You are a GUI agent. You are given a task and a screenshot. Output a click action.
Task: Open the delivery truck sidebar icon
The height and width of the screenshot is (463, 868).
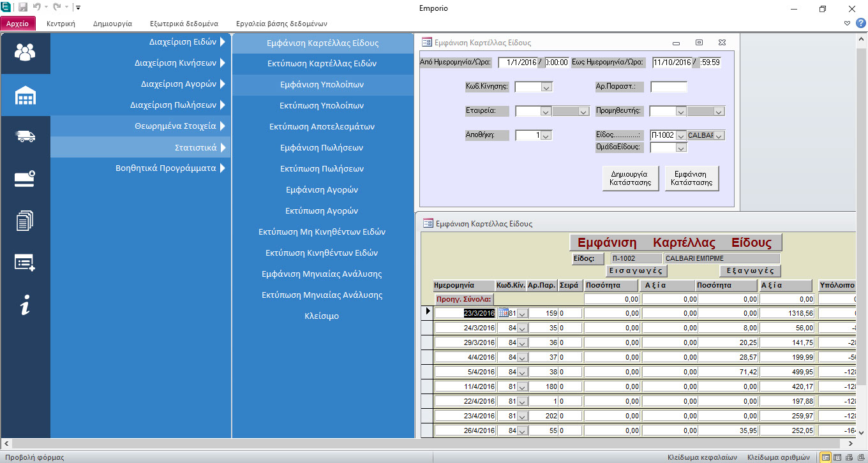25,136
